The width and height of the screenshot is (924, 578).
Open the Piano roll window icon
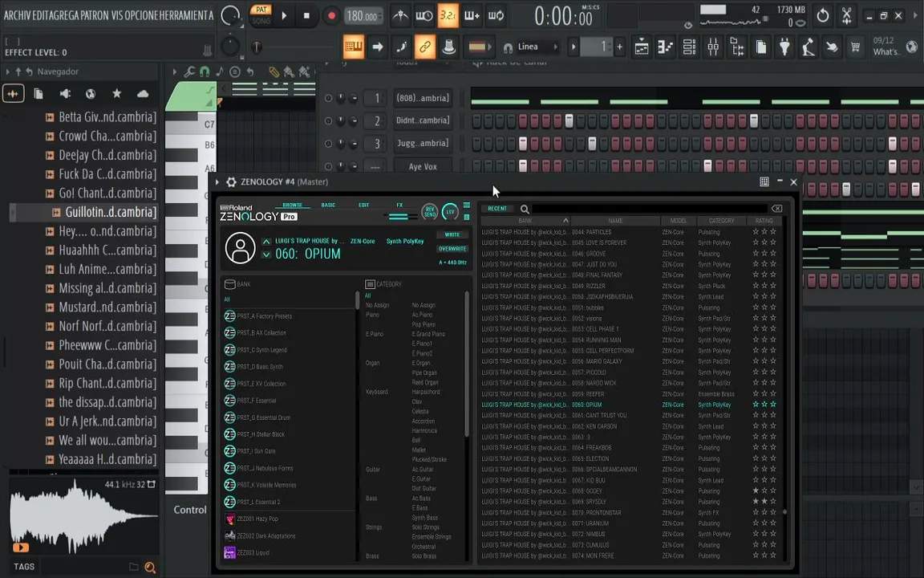click(665, 47)
